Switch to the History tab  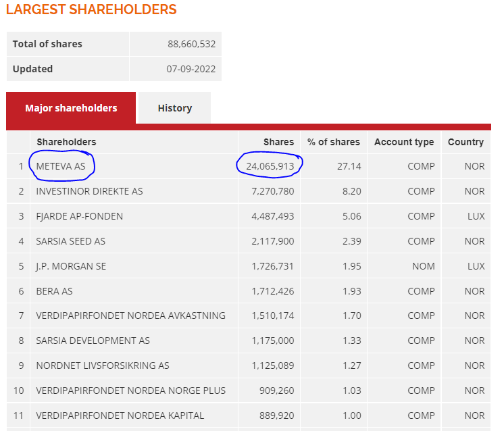[174, 108]
